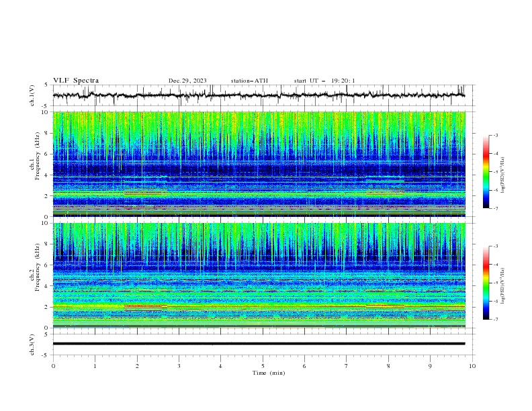Click the time axis tick label "9" min

tap(430, 366)
